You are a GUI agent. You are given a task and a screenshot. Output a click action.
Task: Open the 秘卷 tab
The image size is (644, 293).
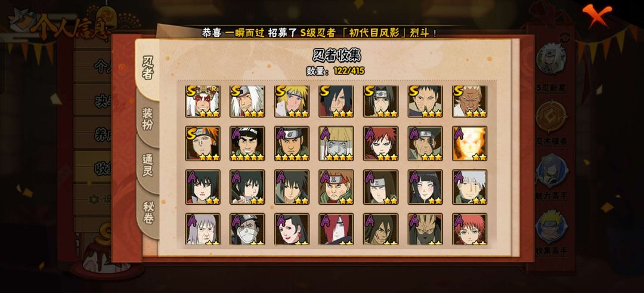point(148,212)
